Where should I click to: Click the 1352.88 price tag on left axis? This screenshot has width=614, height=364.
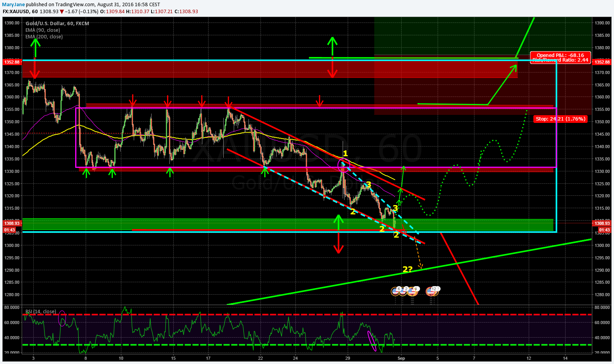(12, 62)
